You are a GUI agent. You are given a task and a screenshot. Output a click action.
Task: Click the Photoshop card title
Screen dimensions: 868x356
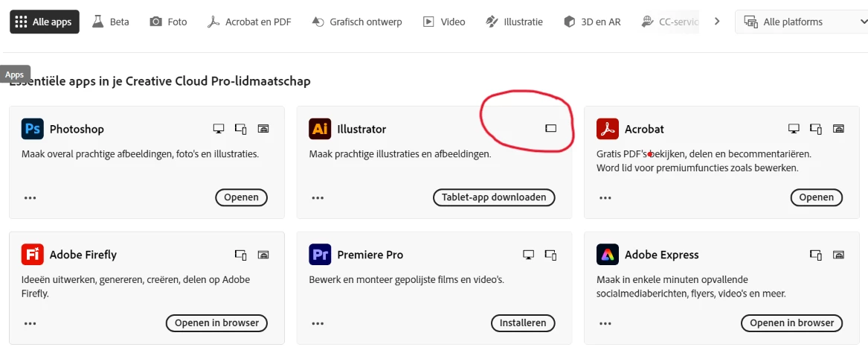(x=77, y=129)
